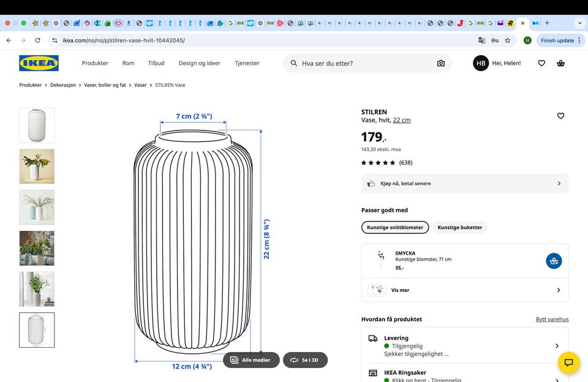
Task: Open Produkter menu
Action: [x=95, y=63]
